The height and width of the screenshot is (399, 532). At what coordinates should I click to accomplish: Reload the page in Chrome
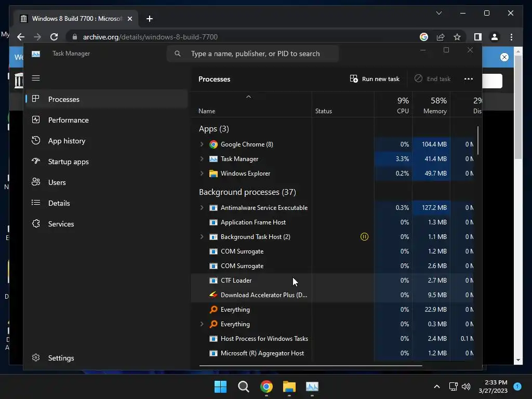(x=54, y=37)
